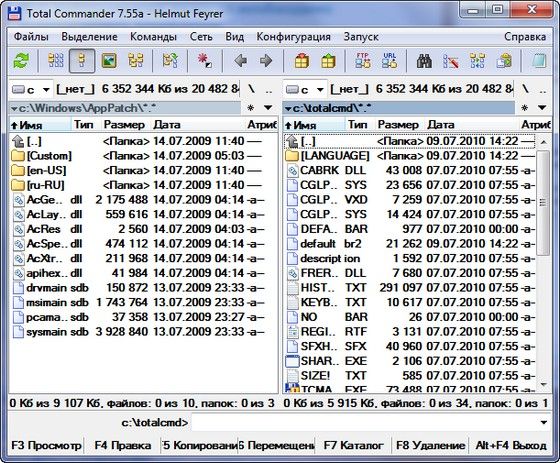Refresh the panel with the green arrows icon
Viewport: 560px width, 463px height.
(x=21, y=61)
